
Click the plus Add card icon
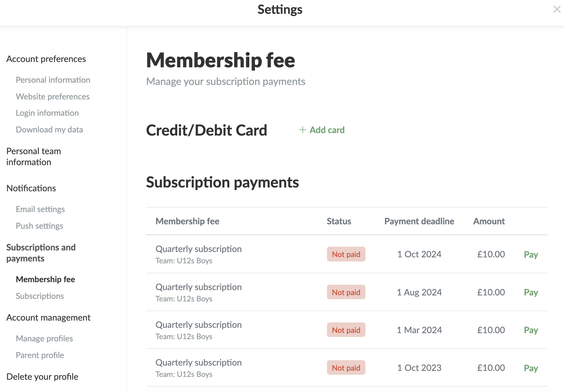tap(302, 130)
